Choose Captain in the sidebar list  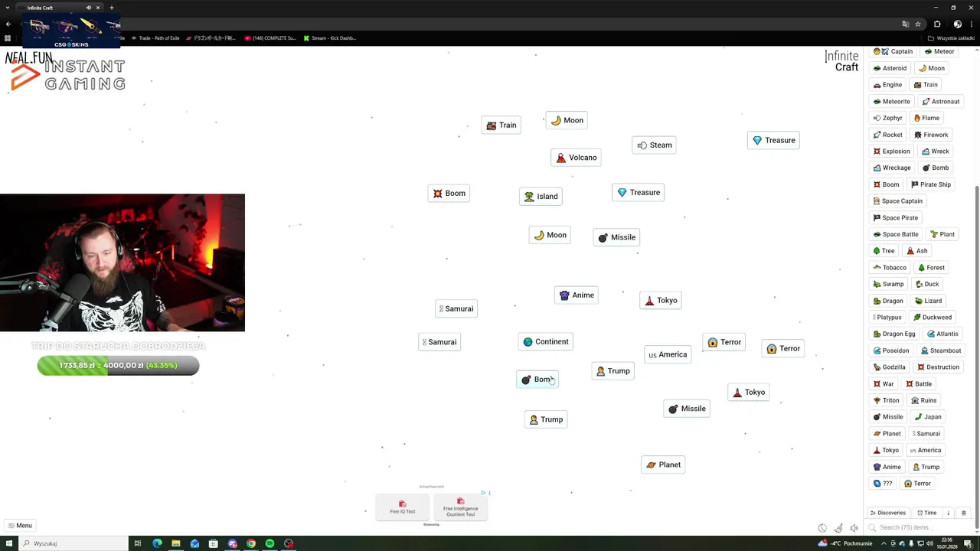tap(893, 51)
